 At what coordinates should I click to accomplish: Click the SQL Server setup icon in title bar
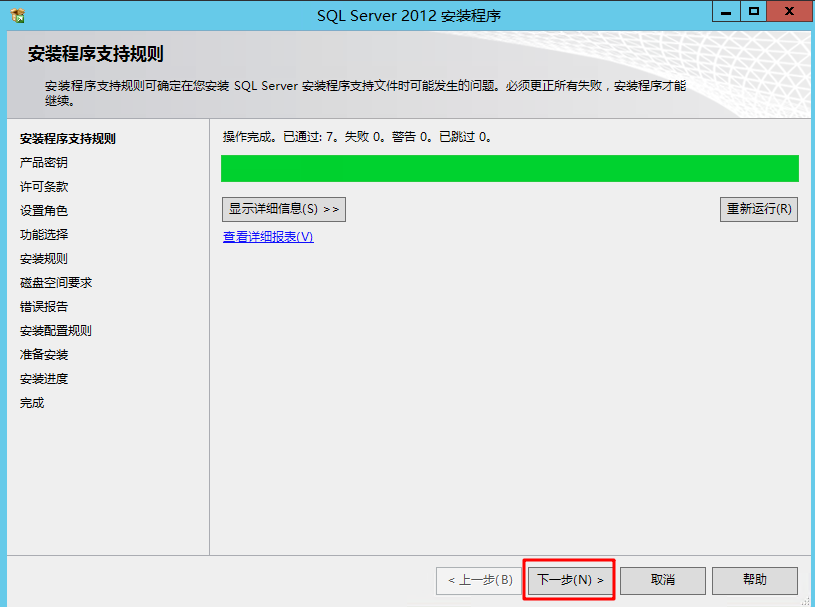pos(18,16)
